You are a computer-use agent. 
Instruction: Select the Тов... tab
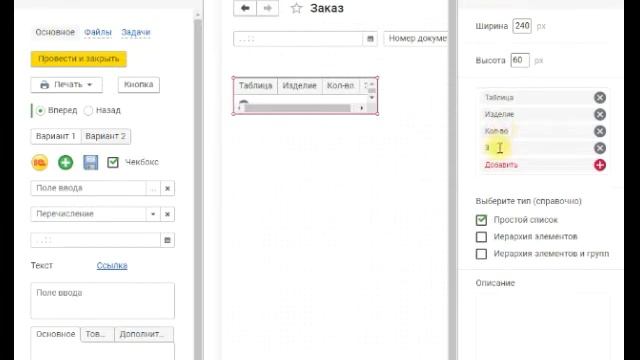98,334
